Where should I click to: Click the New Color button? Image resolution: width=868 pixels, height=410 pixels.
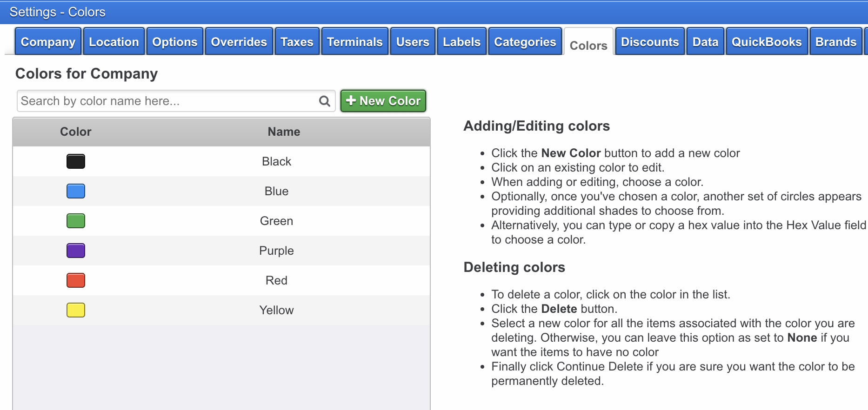(x=383, y=101)
